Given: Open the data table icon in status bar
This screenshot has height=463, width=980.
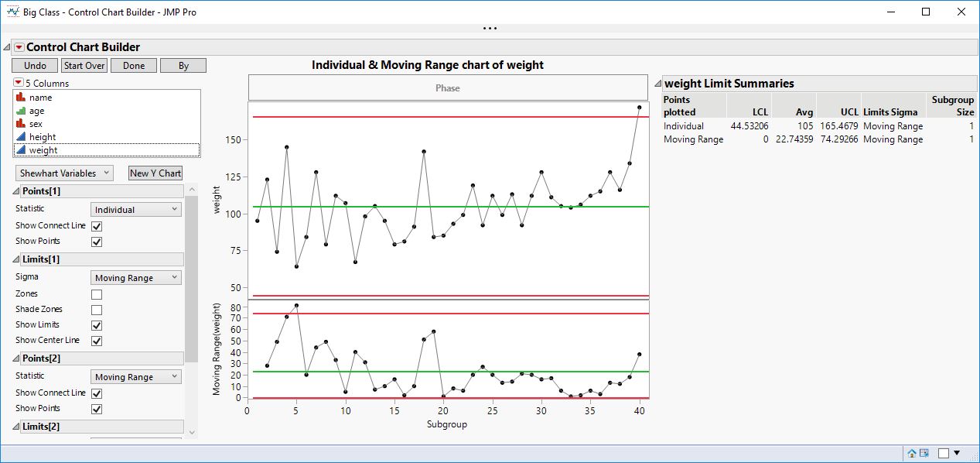Looking at the screenshot, I should coord(924,453).
